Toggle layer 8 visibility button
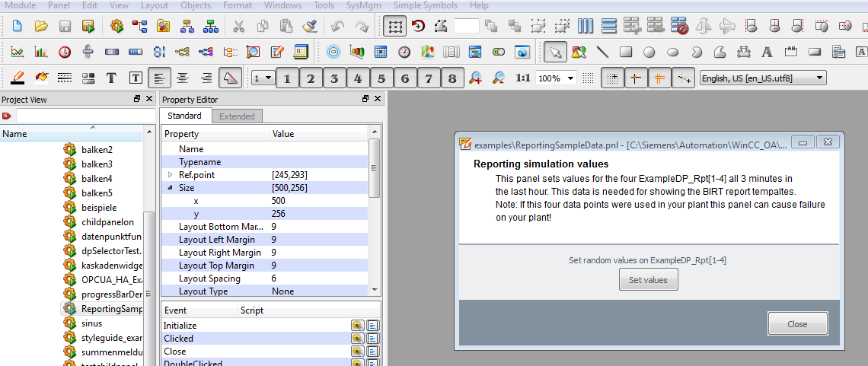Image resolution: width=868 pixels, height=366 pixels. pyautogui.click(x=452, y=78)
